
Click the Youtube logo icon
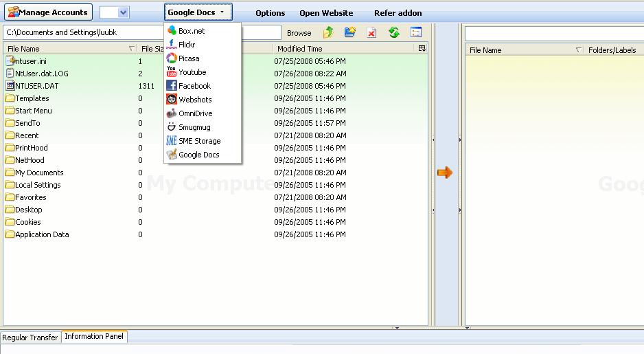172,72
